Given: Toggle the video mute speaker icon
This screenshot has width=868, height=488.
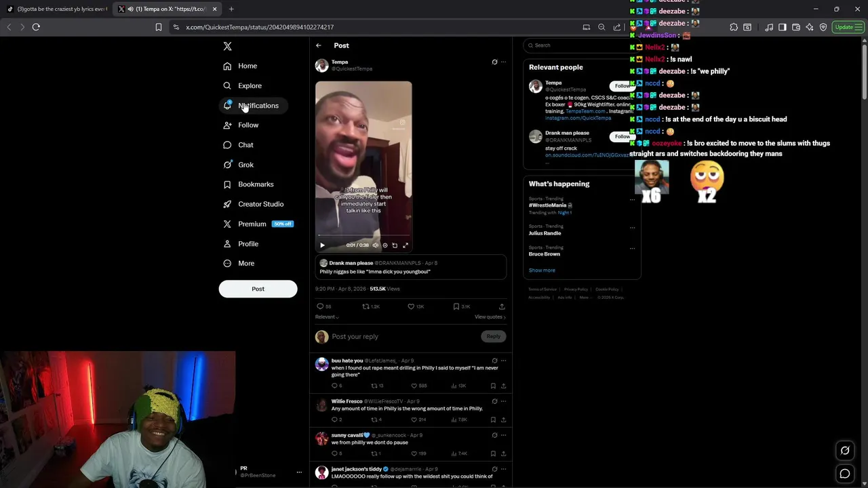Looking at the screenshot, I should [x=375, y=245].
